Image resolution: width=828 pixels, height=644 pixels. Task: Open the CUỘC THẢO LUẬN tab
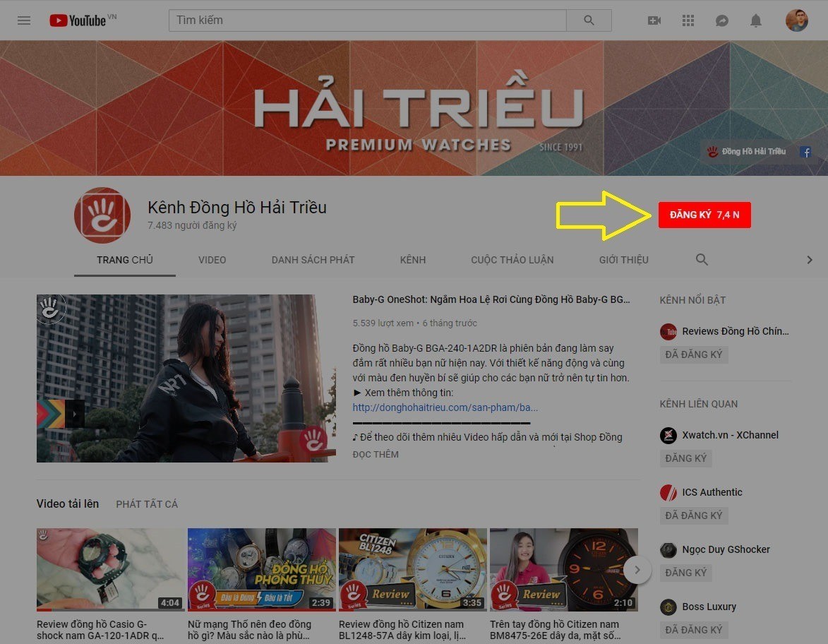coord(512,260)
